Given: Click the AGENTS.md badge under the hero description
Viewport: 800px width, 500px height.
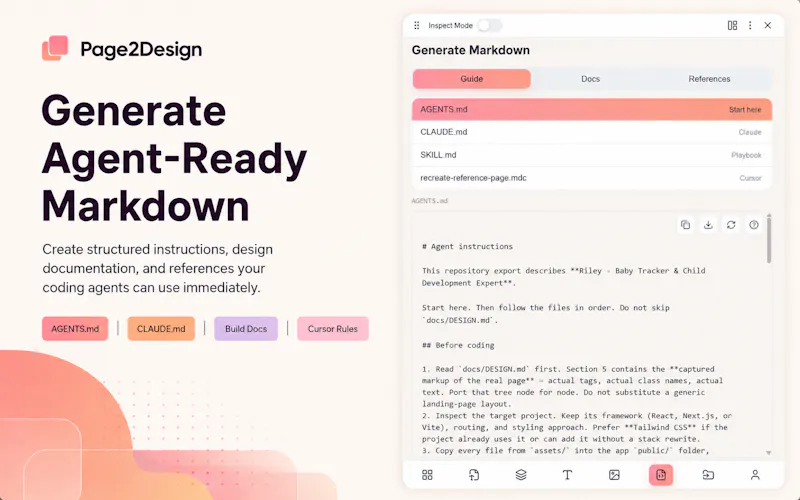Looking at the screenshot, I should tap(75, 329).
